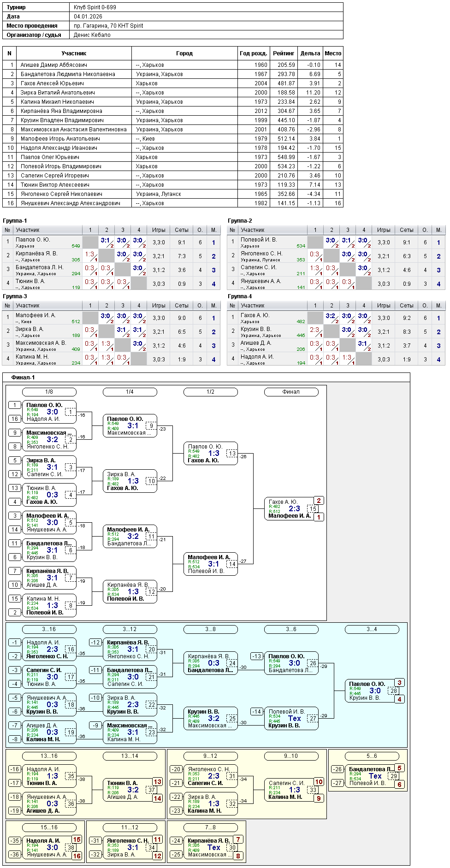The width and height of the screenshot is (450, 868).
Task: Click the 'Группа-1' group title
Action: coord(15,221)
